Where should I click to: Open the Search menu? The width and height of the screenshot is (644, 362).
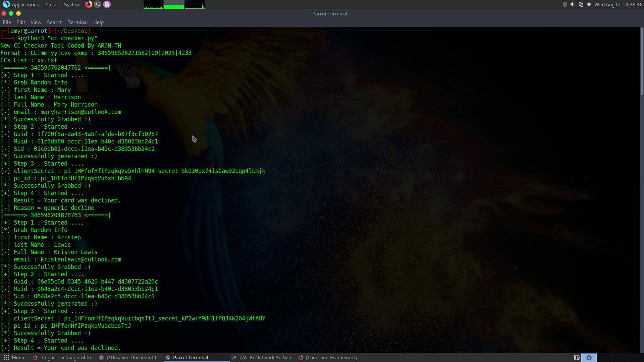pyautogui.click(x=54, y=22)
